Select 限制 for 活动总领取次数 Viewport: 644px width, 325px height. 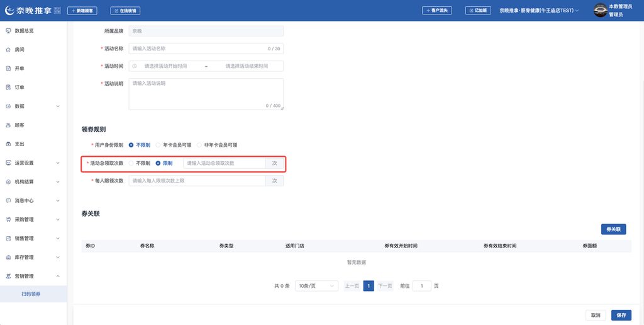click(164, 163)
